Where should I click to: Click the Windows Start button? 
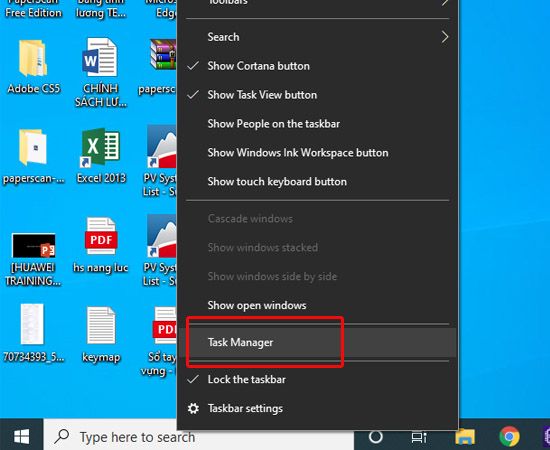point(22,436)
